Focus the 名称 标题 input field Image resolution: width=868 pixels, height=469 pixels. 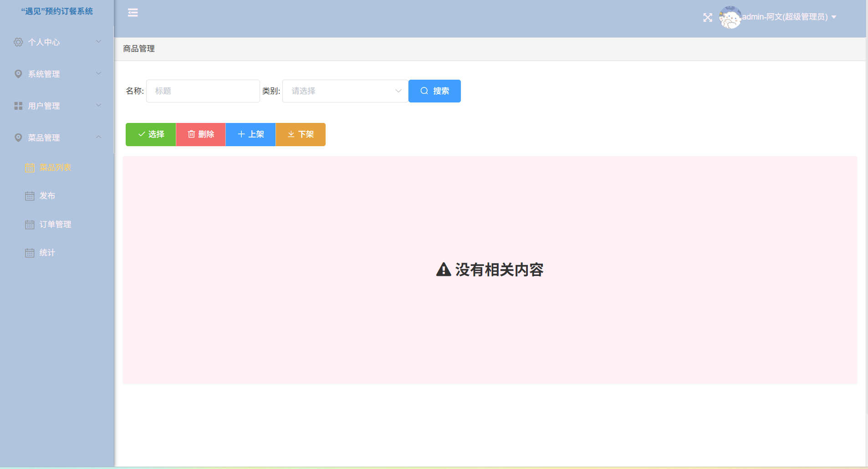tap(203, 91)
